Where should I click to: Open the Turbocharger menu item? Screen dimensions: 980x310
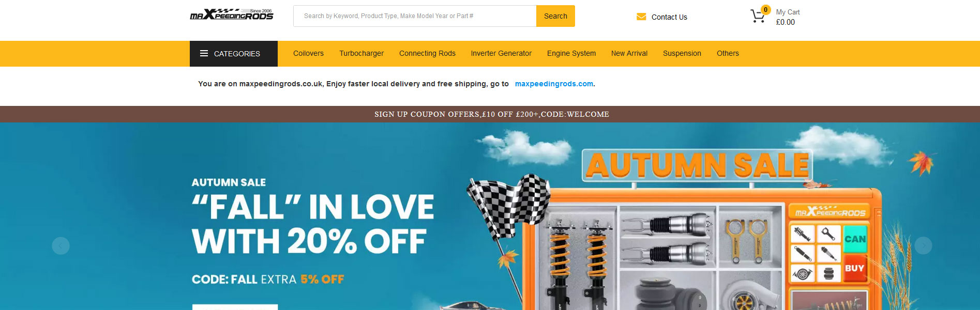click(361, 53)
